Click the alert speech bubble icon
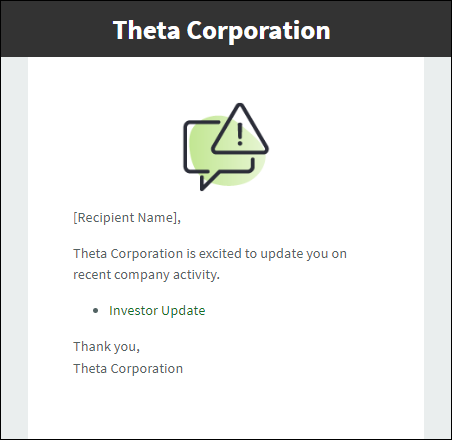 point(226,147)
